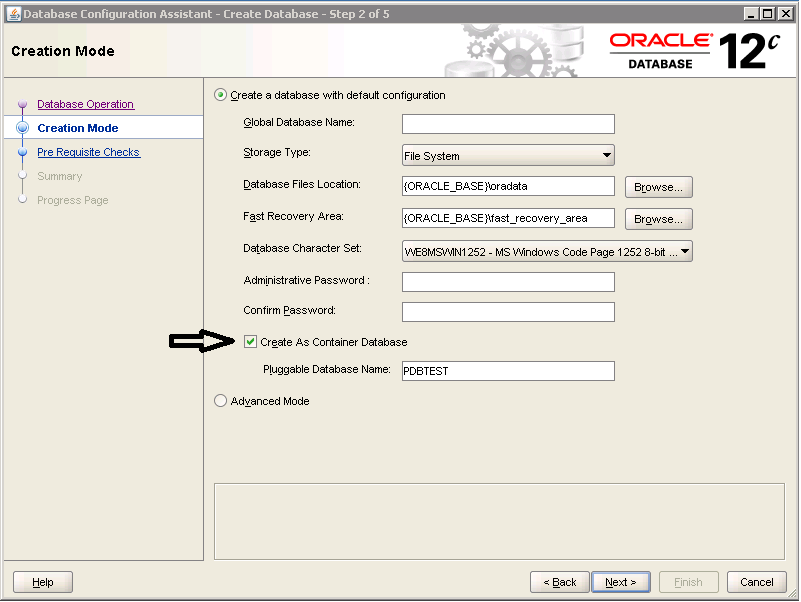Viewport: 801px width, 602px height.
Task: Click the 'Pluggable Database Name:' label
Action: (x=327, y=369)
